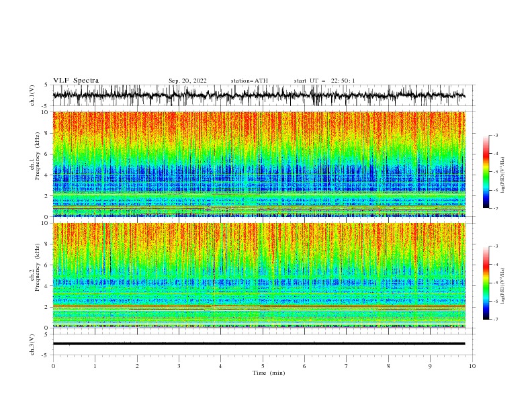Click the "station=ATH" header label
Viewport: 532px width, 411px height.
tap(249, 81)
